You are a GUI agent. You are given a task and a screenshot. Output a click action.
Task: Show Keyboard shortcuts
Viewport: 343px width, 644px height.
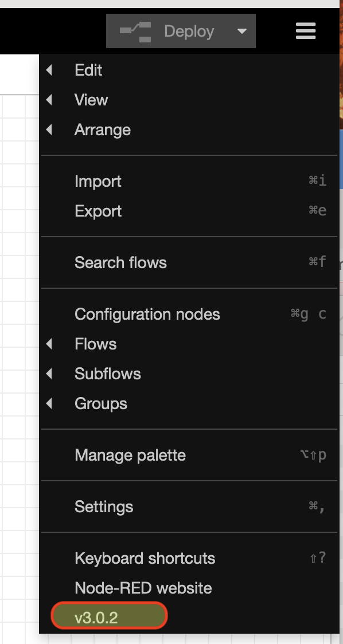[189, 558]
